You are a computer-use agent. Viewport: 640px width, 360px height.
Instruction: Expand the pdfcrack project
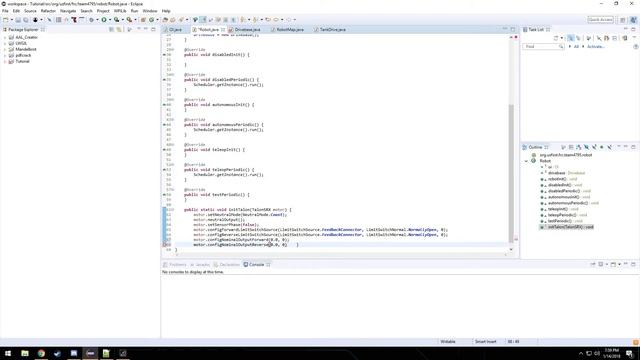pyautogui.click(x=5, y=55)
